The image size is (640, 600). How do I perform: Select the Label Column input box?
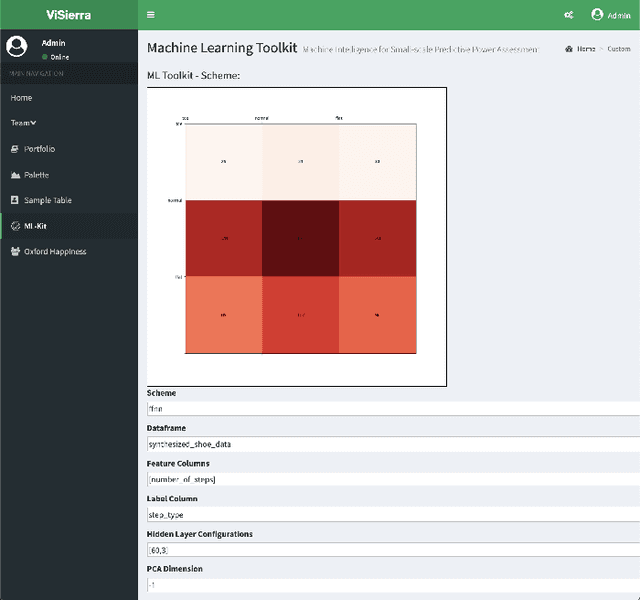click(392, 514)
